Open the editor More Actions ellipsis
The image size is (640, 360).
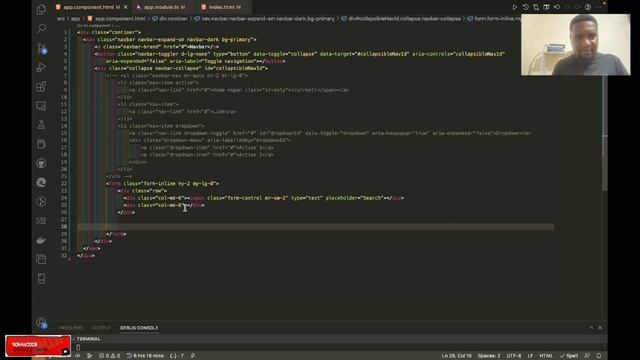pyautogui.click(x=599, y=7)
